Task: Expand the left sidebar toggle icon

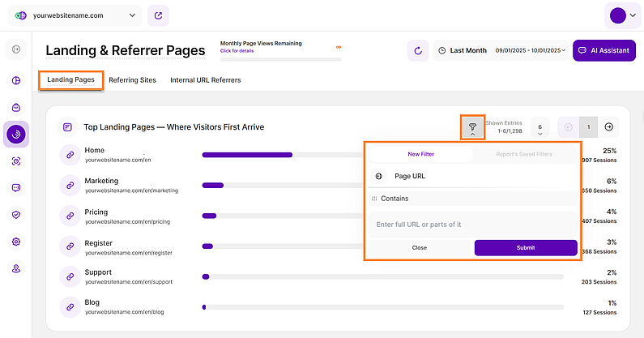Action: [16, 50]
